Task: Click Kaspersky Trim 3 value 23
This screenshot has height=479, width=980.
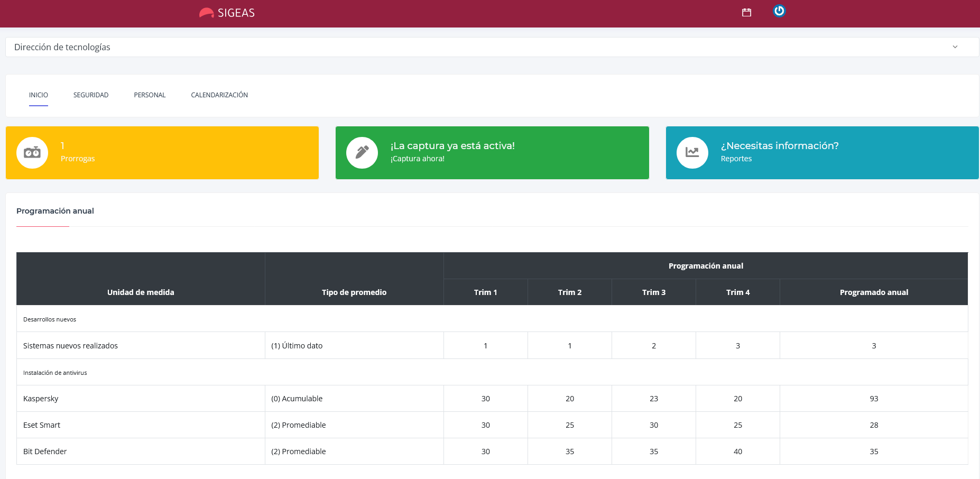Action: point(654,399)
